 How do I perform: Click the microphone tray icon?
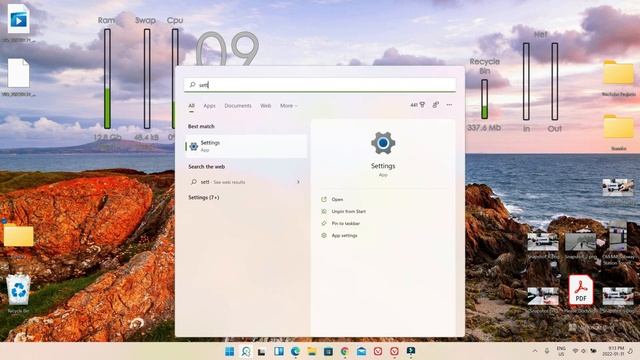click(x=547, y=351)
